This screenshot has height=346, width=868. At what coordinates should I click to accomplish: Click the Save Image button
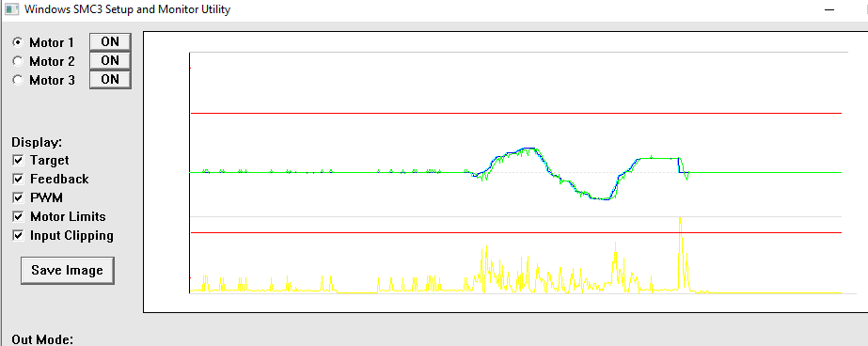pos(68,270)
